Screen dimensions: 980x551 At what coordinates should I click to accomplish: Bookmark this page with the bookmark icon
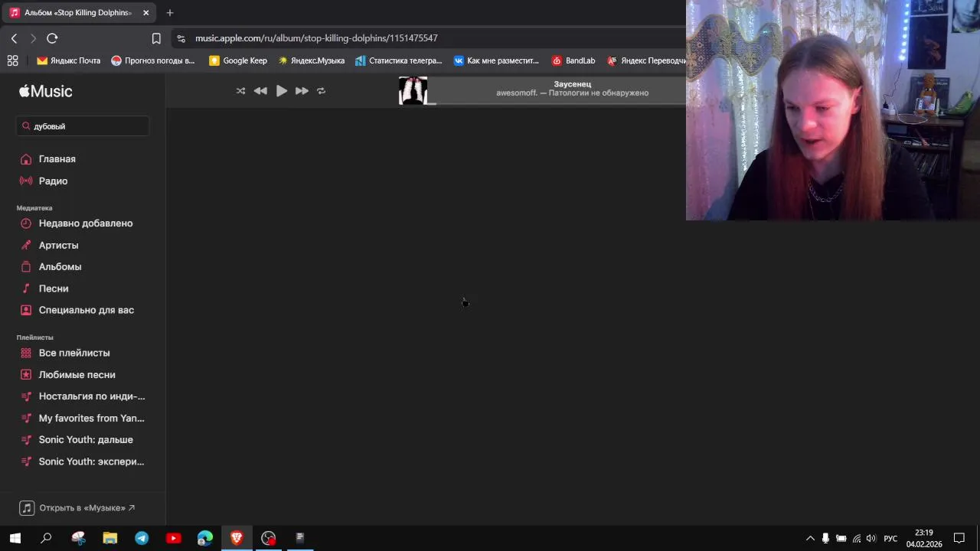(x=156, y=38)
